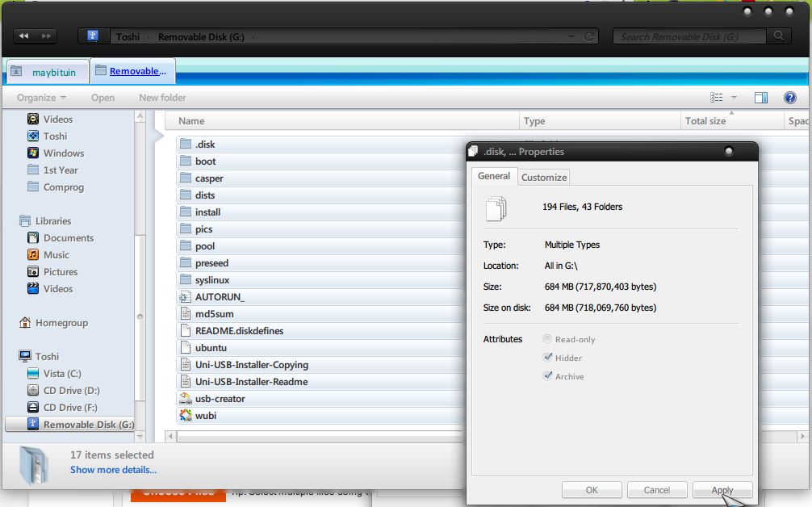The image size is (812, 507).
Task: Select the Comprog folder favorite
Action: [x=56, y=187]
